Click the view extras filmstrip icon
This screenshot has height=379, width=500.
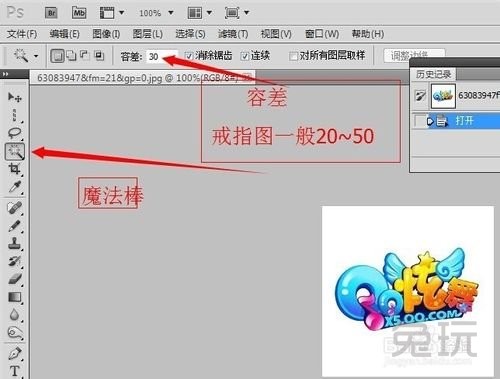click(x=107, y=13)
